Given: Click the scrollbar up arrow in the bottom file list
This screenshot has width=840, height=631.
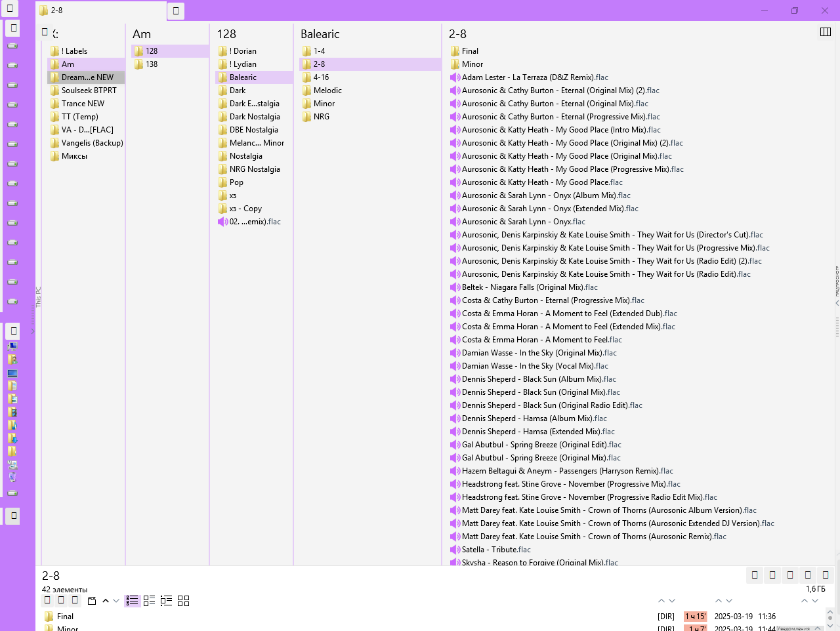Looking at the screenshot, I should click(x=830, y=611).
